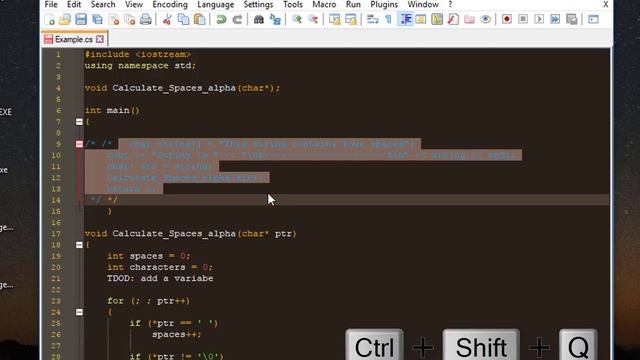
Task: Collapse the function body fold at line 18
Action: (x=79, y=245)
